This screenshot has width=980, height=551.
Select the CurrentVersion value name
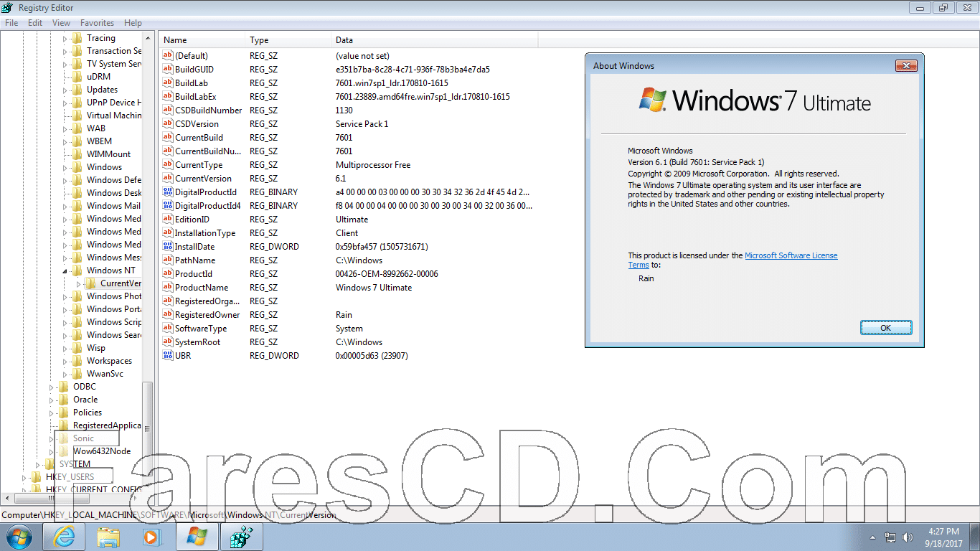click(203, 179)
